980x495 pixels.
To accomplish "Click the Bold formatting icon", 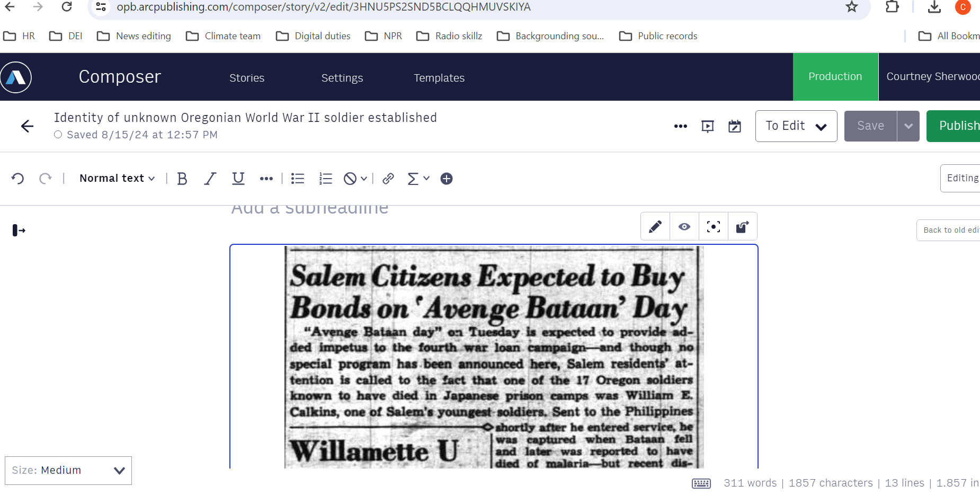I will click(x=182, y=179).
